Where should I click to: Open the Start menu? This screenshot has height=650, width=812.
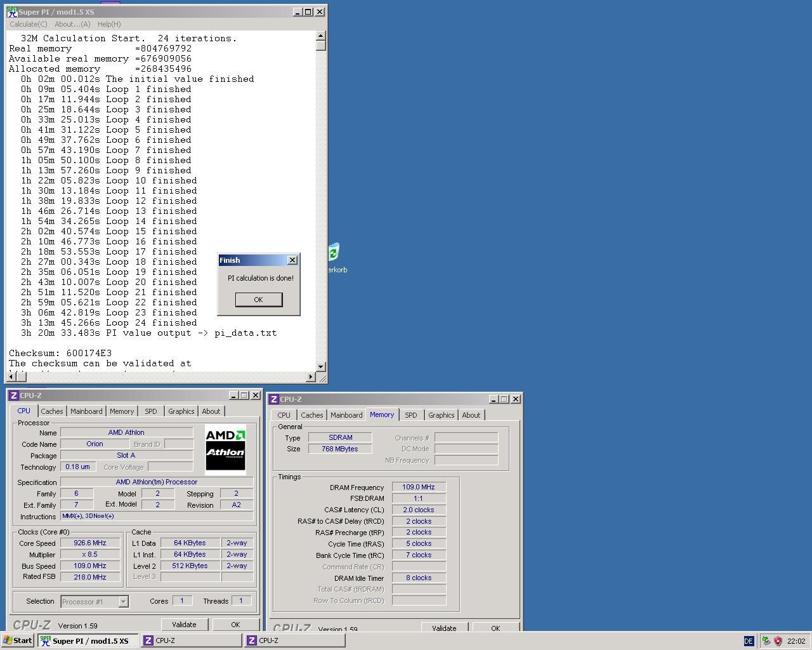coord(18,640)
